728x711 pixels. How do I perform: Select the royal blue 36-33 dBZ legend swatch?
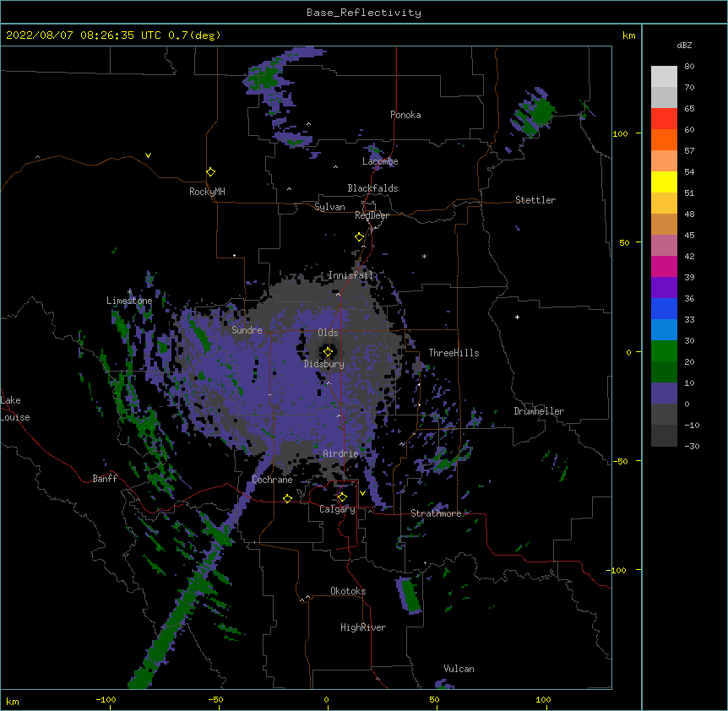point(664,308)
